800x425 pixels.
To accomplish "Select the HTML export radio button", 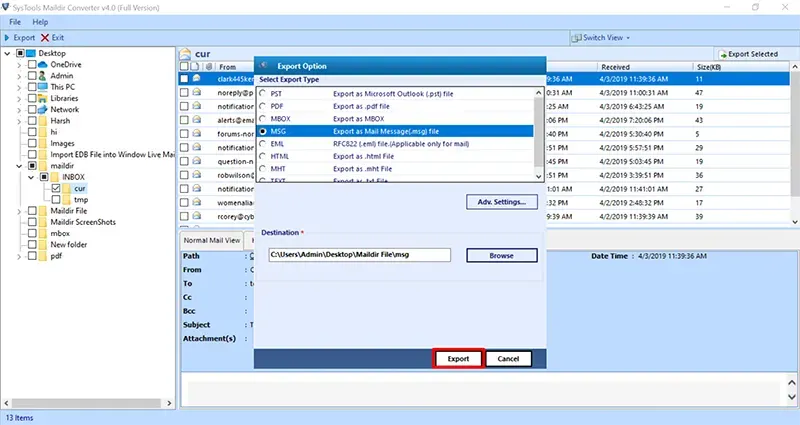I will [263, 156].
